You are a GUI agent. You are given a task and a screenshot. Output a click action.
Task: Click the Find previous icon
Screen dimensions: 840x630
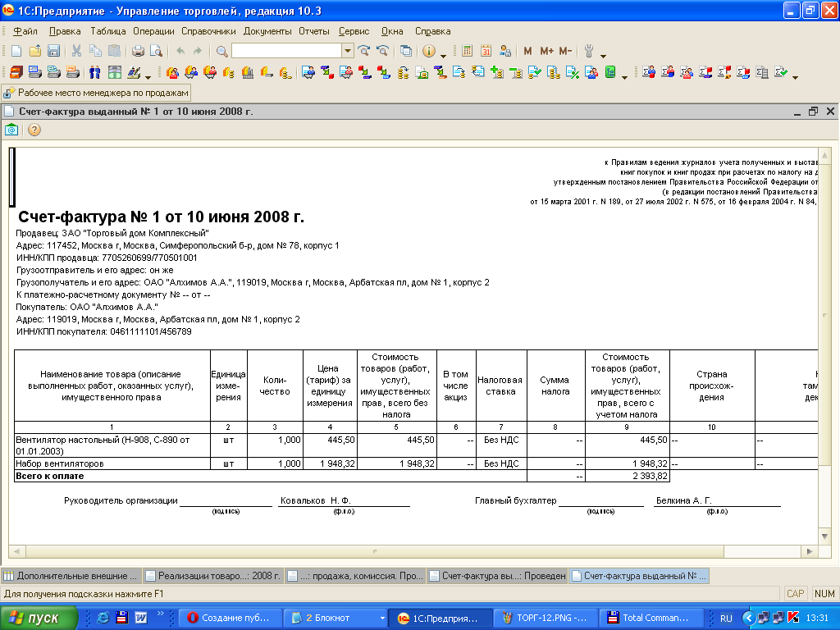[382, 51]
